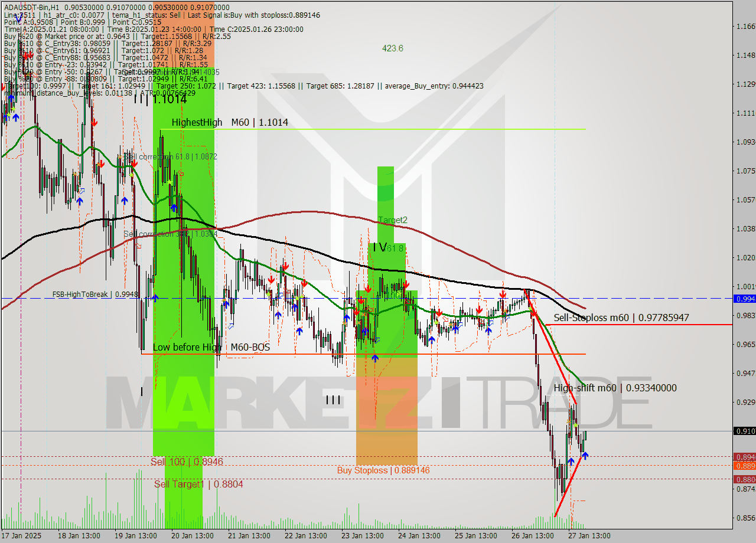Click the 1.166 price axis value

(745, 26)
